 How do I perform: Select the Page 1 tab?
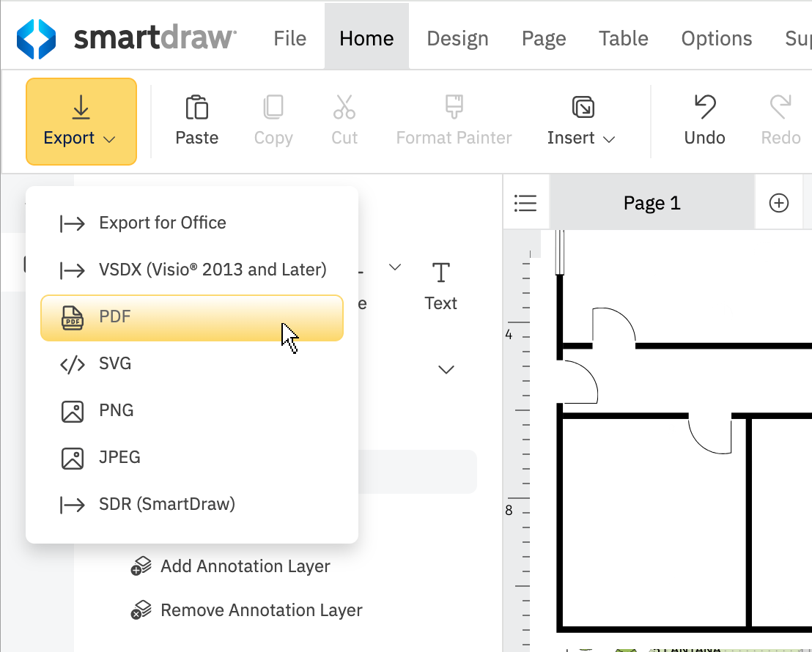click(x=651, y=202)
